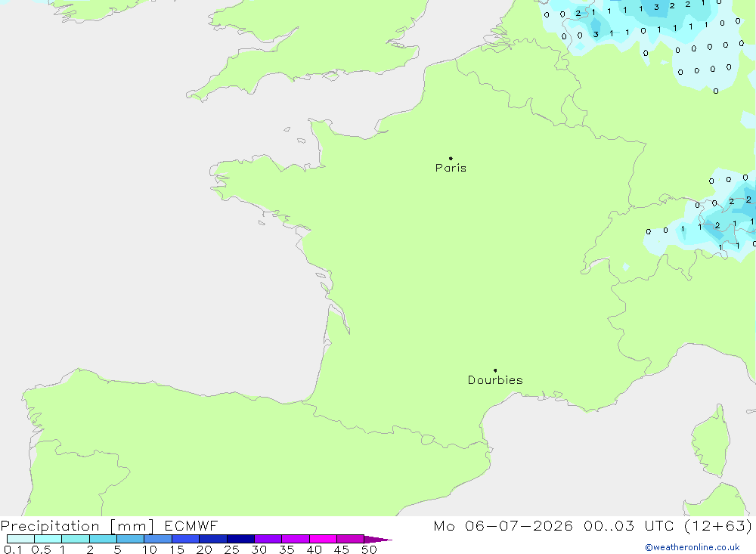Viewport: 756px width, 554px height.
Task: Pick the 30–35 mm legend swatch
Action: coord(268,539)
